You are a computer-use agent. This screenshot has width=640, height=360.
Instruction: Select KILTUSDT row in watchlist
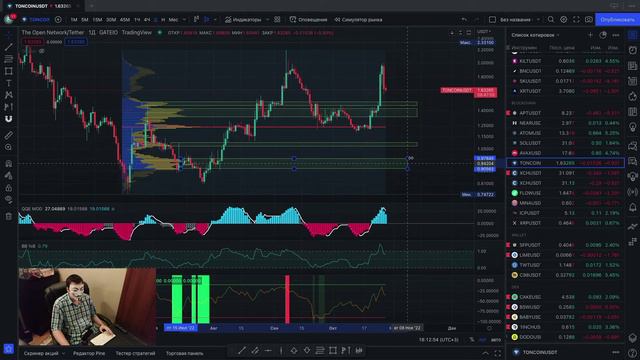[565, 61]
